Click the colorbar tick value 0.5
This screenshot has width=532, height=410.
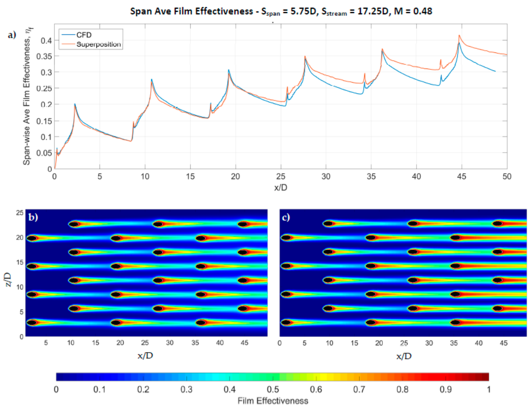(x=273, y=390)
